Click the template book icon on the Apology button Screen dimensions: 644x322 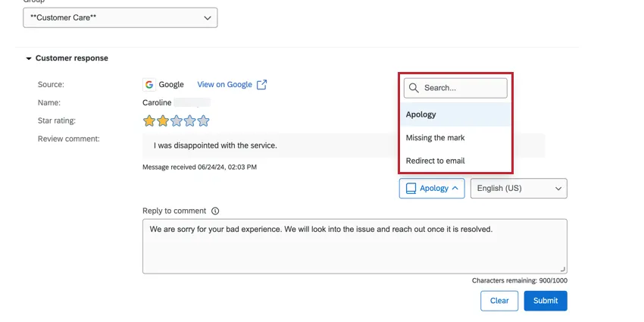411,189
